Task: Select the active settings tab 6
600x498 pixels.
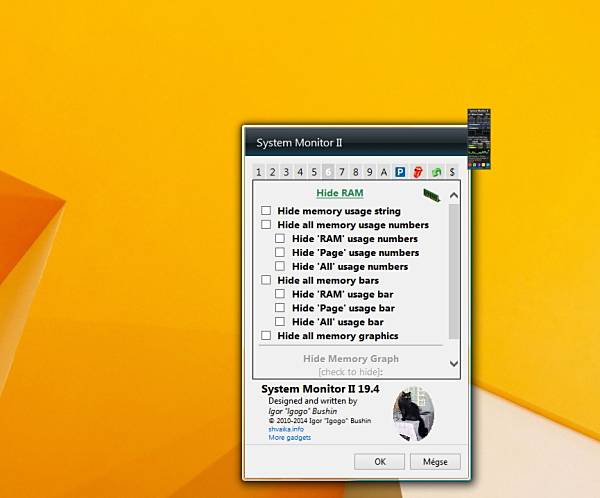Action: pyautogui.click(x=328, y=172)
